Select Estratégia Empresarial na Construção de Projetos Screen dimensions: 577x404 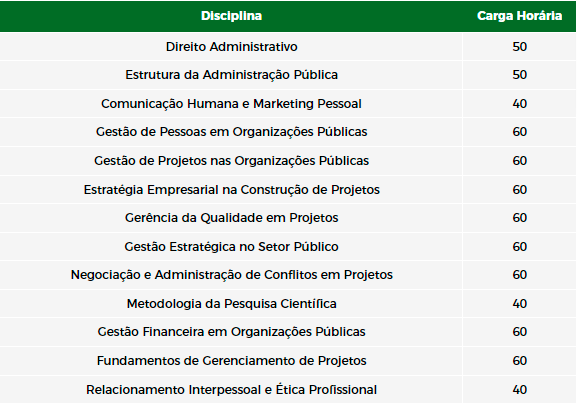pyautogui.click(x=231, y=190)
